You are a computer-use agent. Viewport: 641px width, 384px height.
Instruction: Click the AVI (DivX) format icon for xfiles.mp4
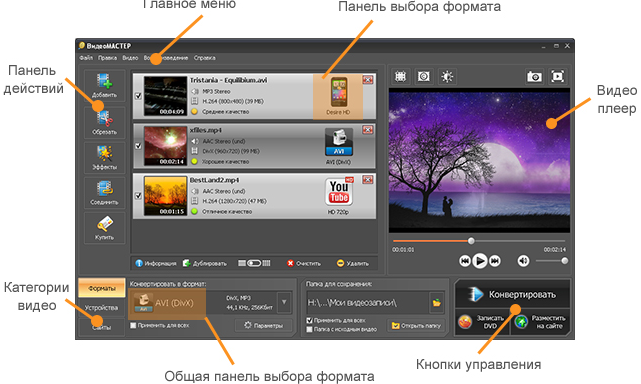coord(339,142)
